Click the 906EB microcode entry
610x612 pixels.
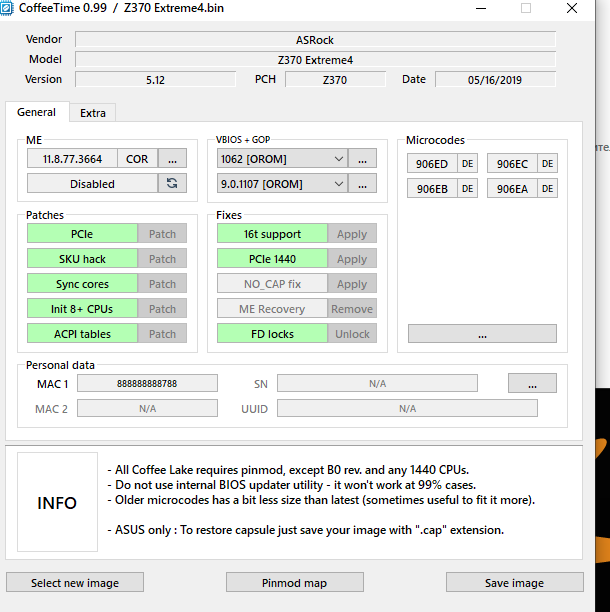(x=432, y=189)
